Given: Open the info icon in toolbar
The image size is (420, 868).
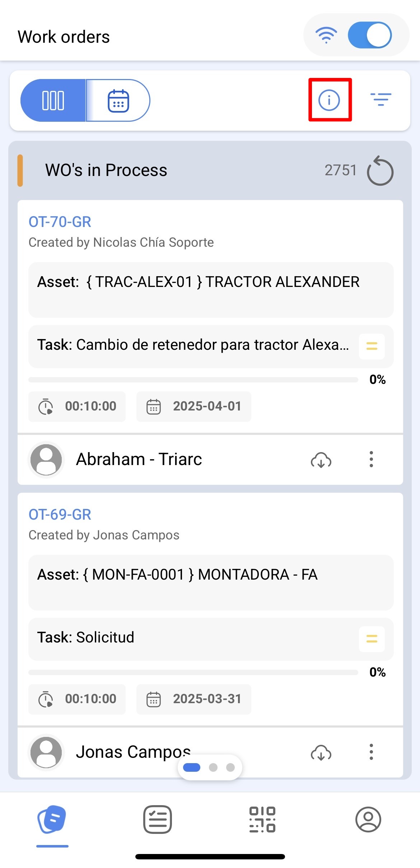Looking at the screenshot, I should point(329,99).
